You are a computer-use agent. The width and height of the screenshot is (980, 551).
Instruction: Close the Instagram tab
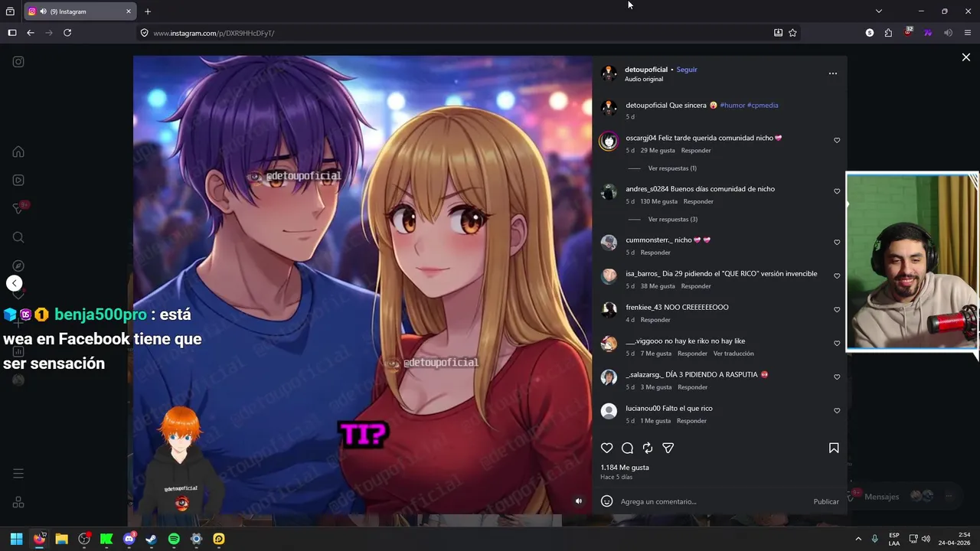(129, 11)
